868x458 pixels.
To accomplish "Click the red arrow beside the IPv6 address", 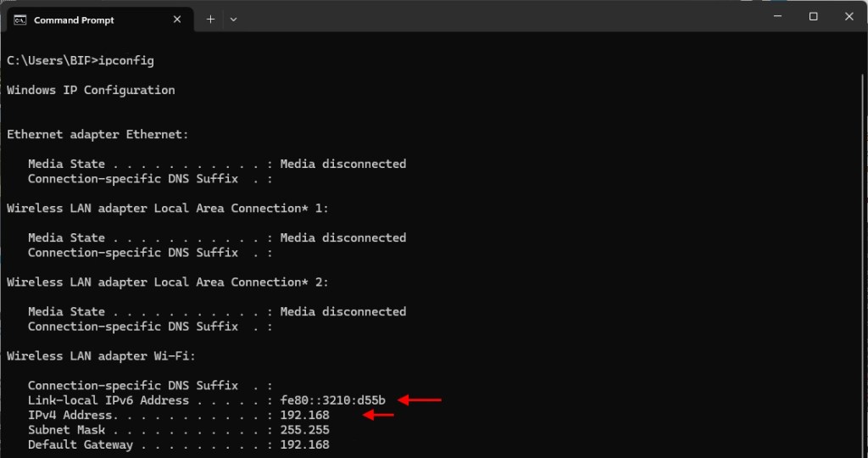I will (420, 399).
